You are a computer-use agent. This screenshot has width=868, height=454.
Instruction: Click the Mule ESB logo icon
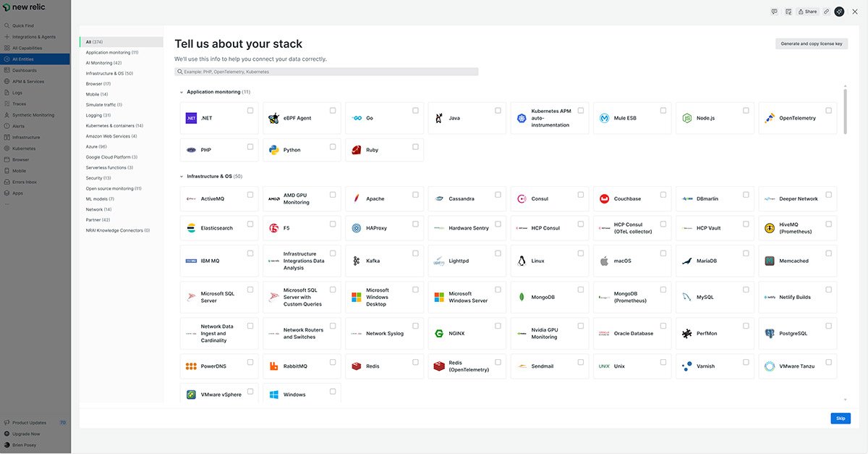pos(605,118)
